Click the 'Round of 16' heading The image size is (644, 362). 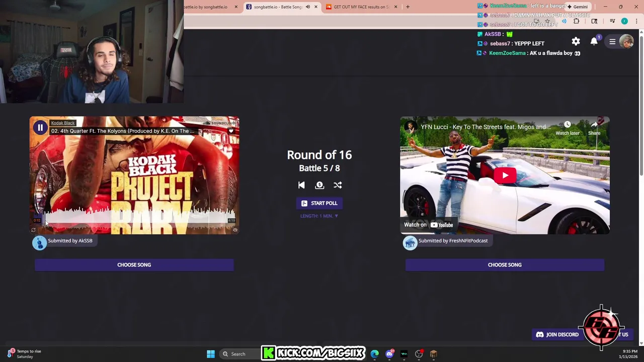click(x=319, y=155)
